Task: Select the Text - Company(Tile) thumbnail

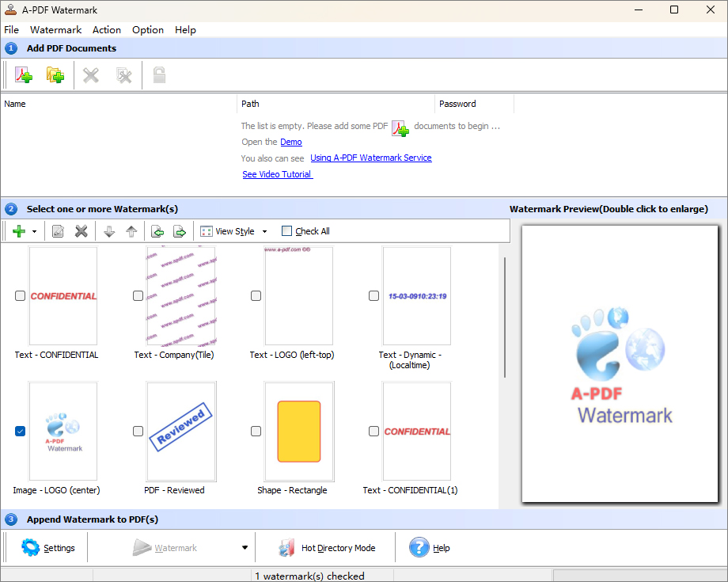Action: point(181,296)
